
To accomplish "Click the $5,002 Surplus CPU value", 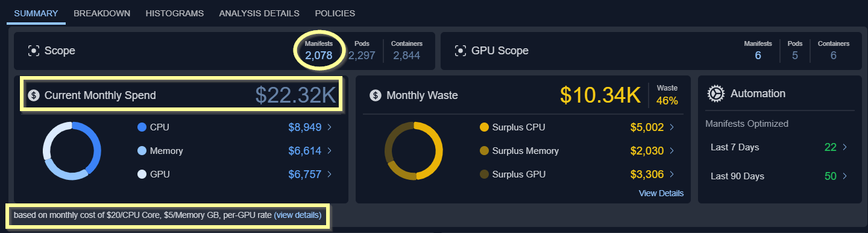I will tap(647, 127).
